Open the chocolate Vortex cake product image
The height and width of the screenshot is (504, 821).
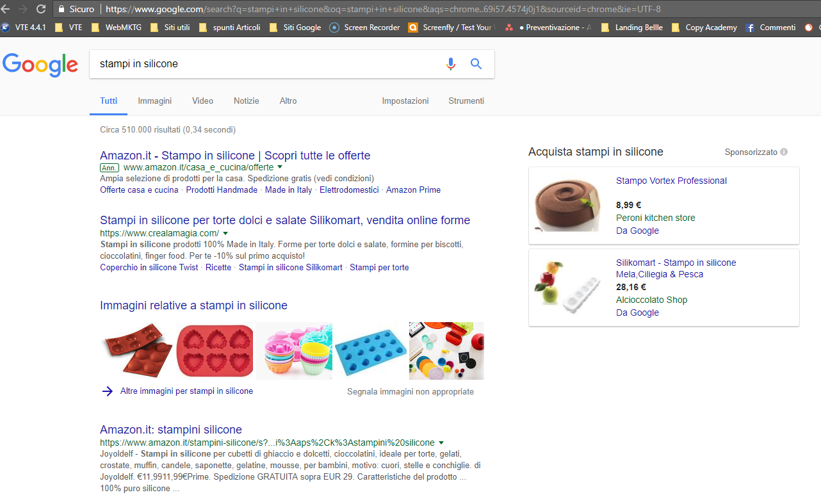click(569, 205)
